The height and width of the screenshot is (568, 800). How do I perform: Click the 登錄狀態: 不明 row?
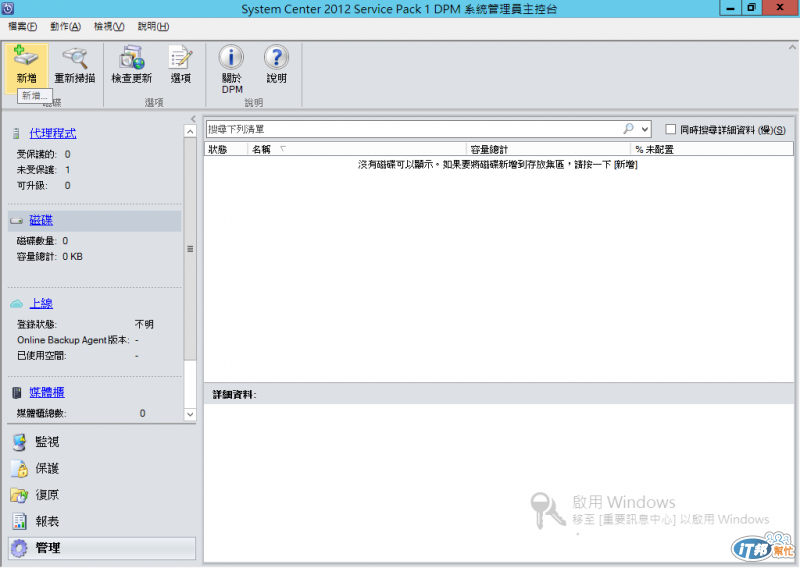click(x=85, y=325)
